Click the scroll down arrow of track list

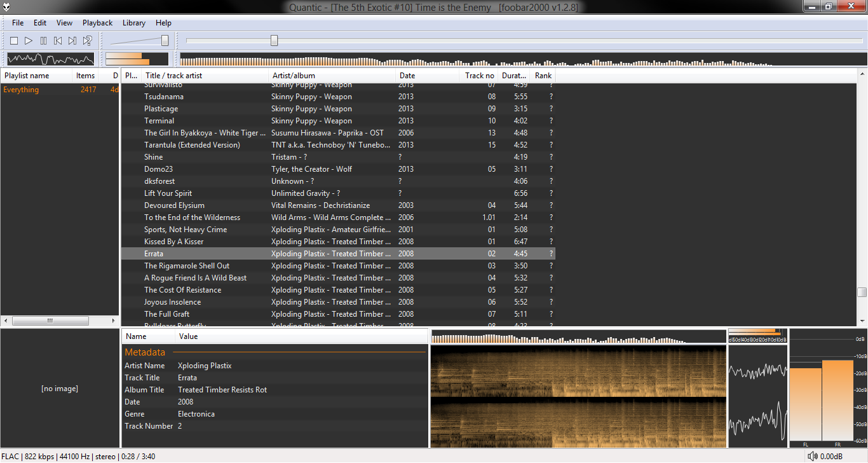(x=862, y=321)
